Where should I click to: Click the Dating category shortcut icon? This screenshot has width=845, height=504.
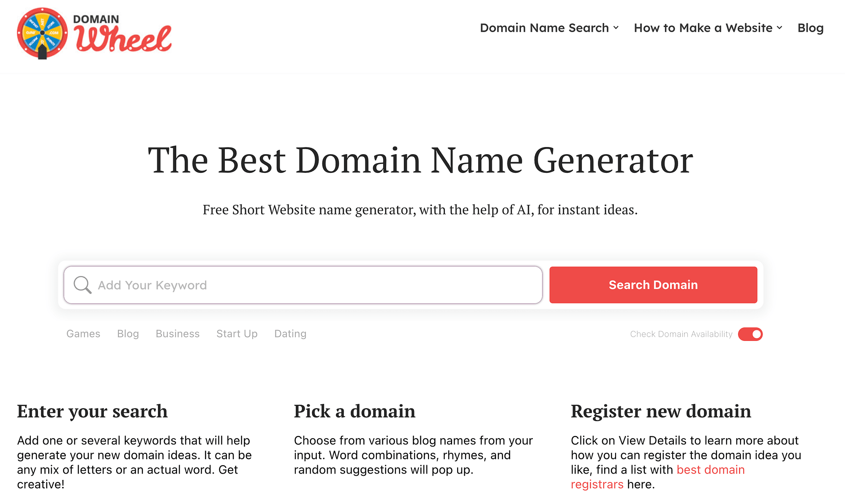[x=290, y=334]
